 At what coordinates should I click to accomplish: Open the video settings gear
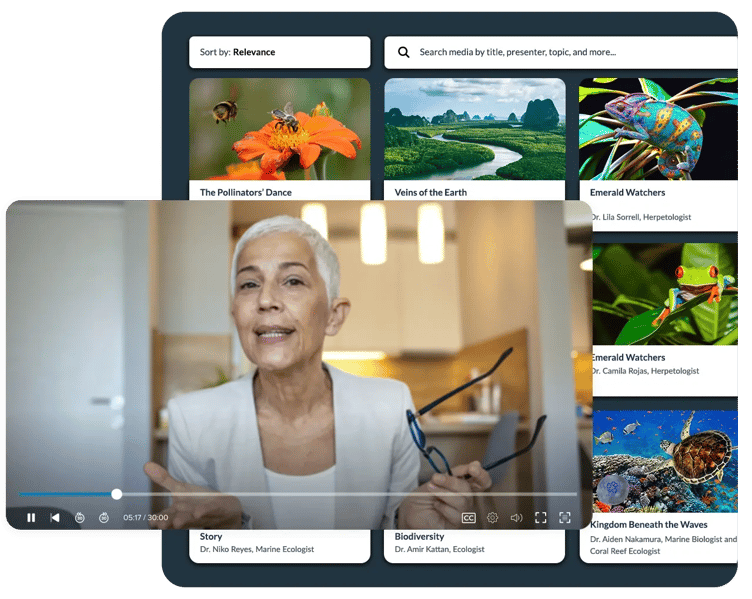tap(492, 517)
